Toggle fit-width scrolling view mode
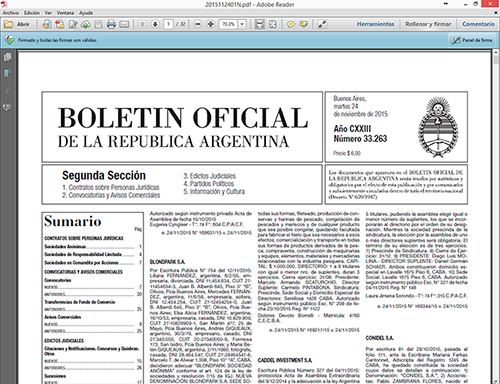The width and height of the screenshot is (500, 384). click(x=260, y=24)
